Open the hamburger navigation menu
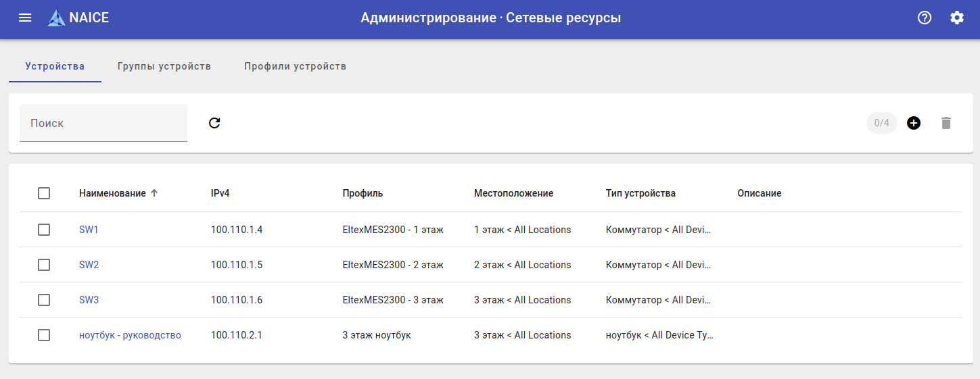The height and width of the screenshot is (379, 980). pos(25,18)
